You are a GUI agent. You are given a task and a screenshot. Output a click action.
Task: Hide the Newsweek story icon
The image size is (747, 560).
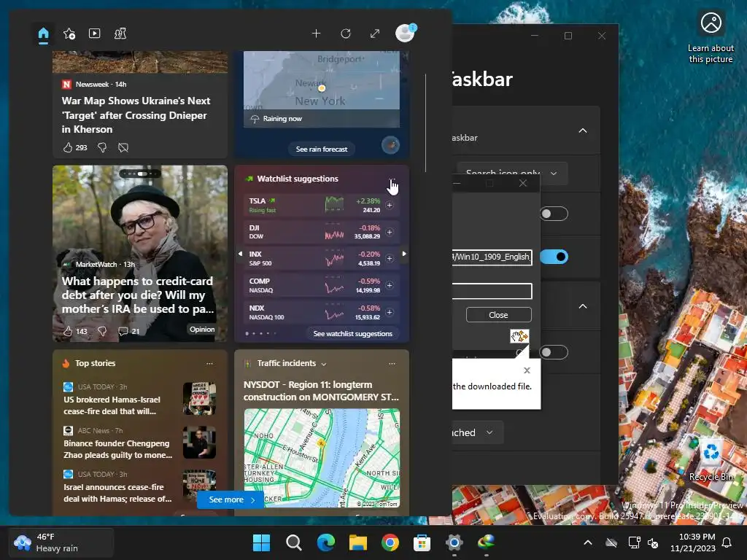[123, 147]
